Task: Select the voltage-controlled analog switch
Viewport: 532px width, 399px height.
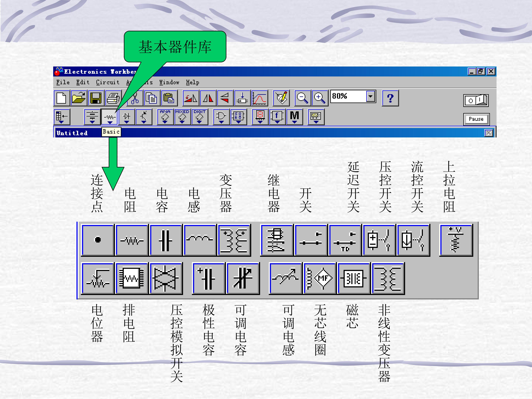Action: 166,278
